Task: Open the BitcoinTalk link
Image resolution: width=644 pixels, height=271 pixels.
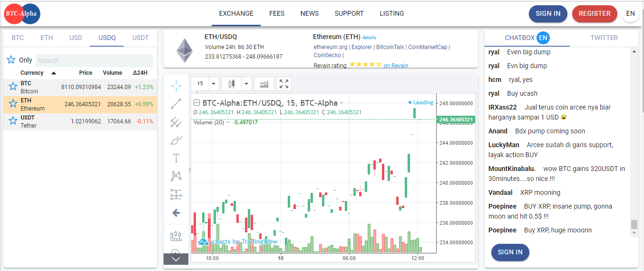Action: coord(390,47)
